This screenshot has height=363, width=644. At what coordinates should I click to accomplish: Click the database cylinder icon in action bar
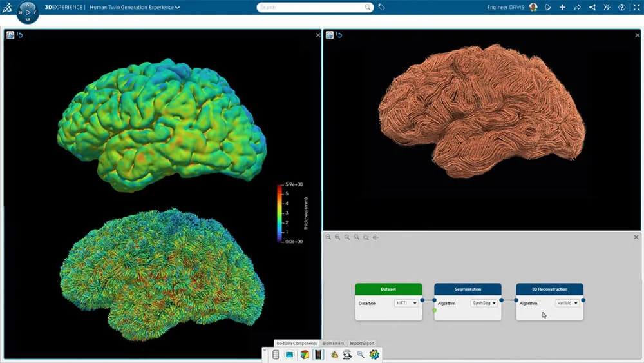click(276, 355)
